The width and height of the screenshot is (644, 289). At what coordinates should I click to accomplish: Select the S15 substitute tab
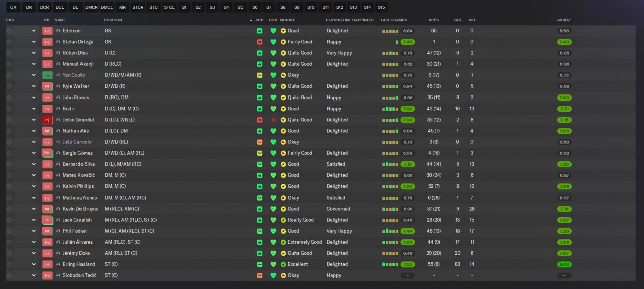(381, 7)
